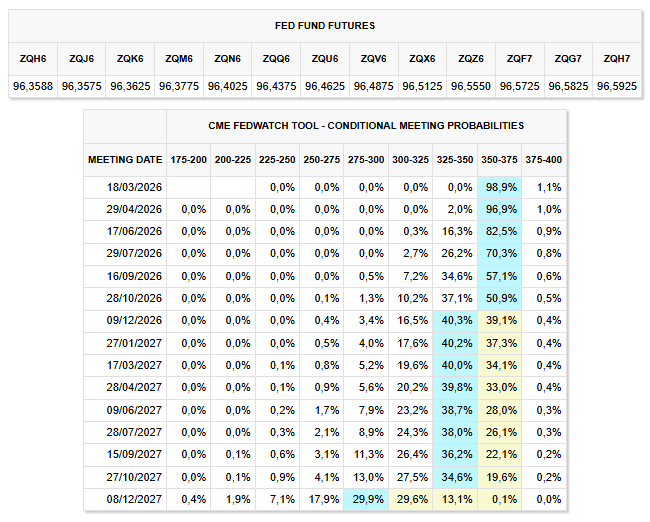The height and width of the screenshot is (522, 650).
Task: Click the highlighted 82,5% probability cell
Action: pyautogui.click(x=500, y=231)
